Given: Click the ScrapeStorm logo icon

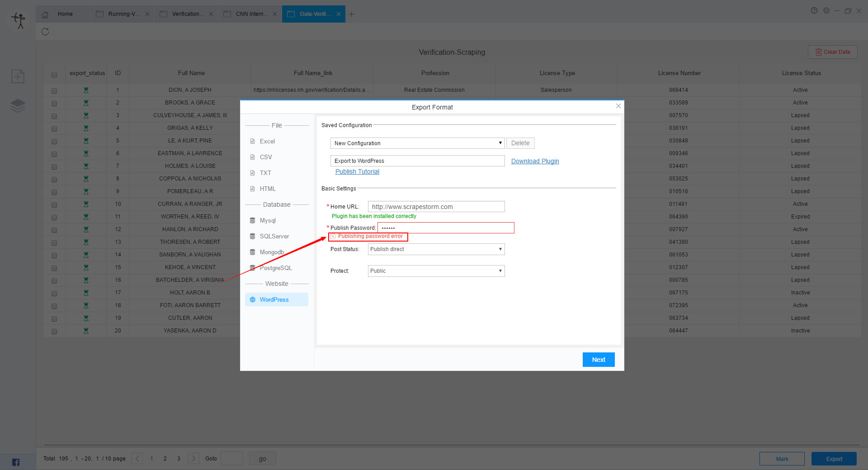Looking at the screenshot, I should (19, 20).
